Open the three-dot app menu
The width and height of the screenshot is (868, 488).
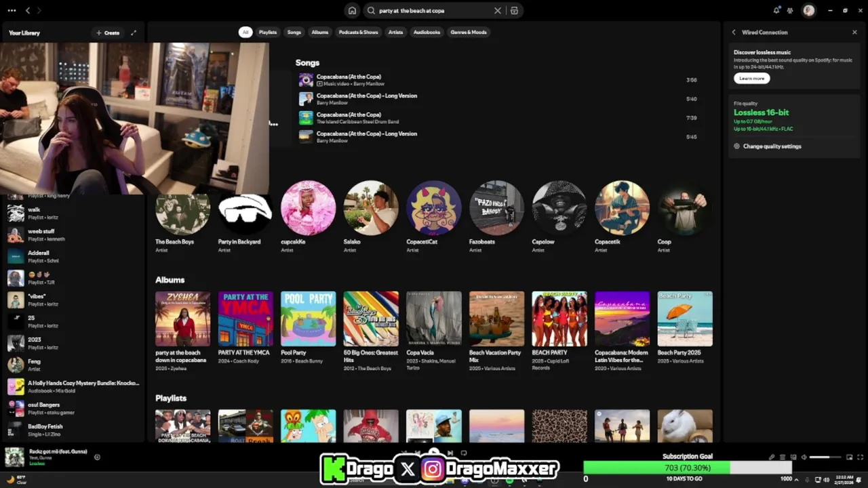pyautogui.click(x=12, y=10)
